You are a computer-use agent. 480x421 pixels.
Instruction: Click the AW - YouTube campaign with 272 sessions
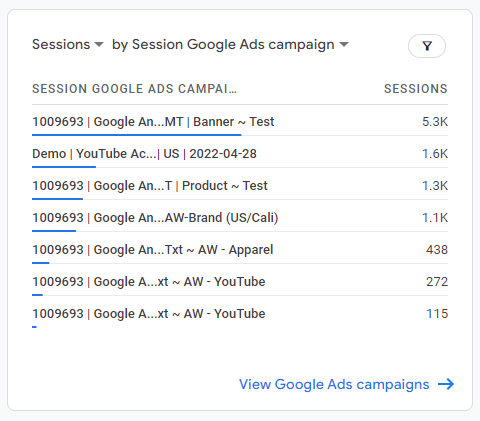(240, 282)
